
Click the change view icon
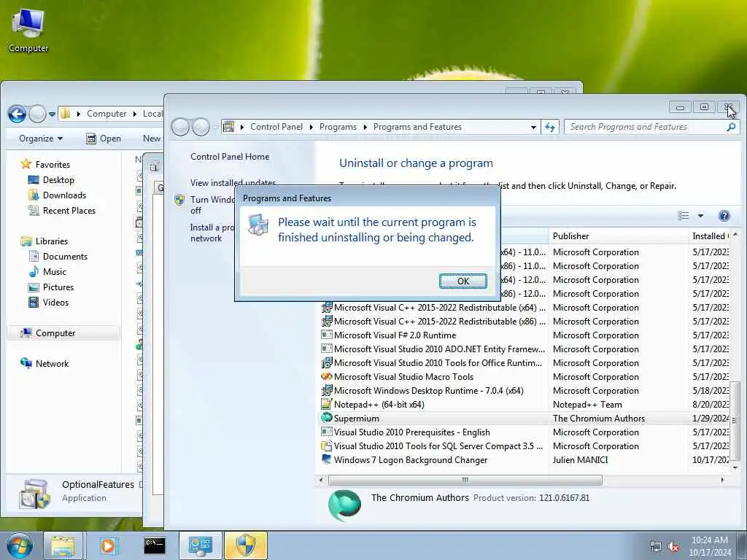(x=683, y=216)
